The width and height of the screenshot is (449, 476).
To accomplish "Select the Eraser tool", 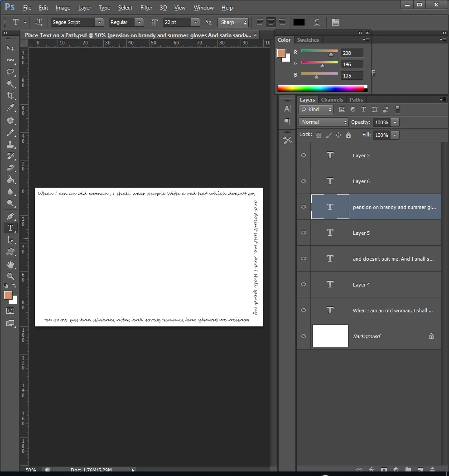I will click(x=10, y=168).
